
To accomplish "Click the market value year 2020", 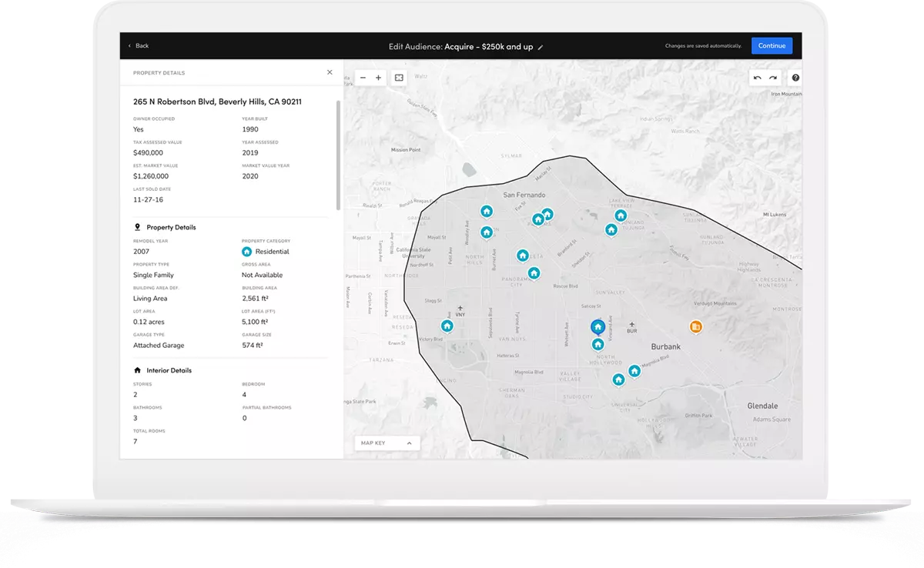I will click(250, 176).
